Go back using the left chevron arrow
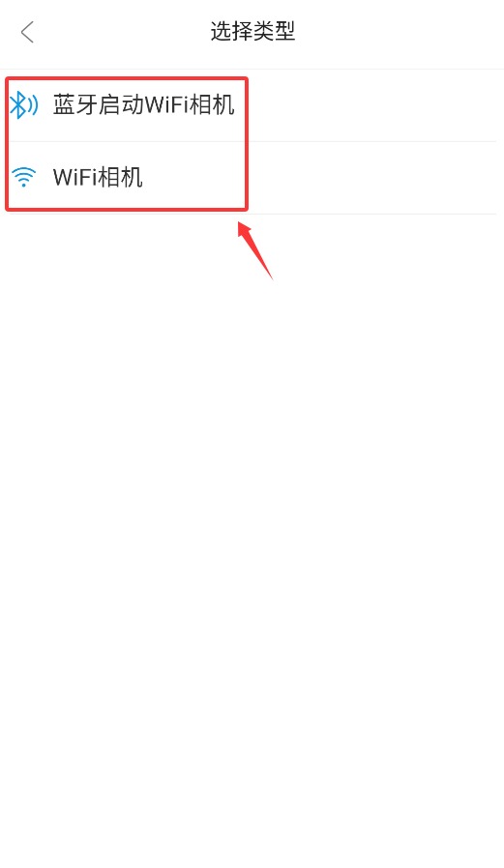Viewport: 504px width, 868px height. (27, 32)
